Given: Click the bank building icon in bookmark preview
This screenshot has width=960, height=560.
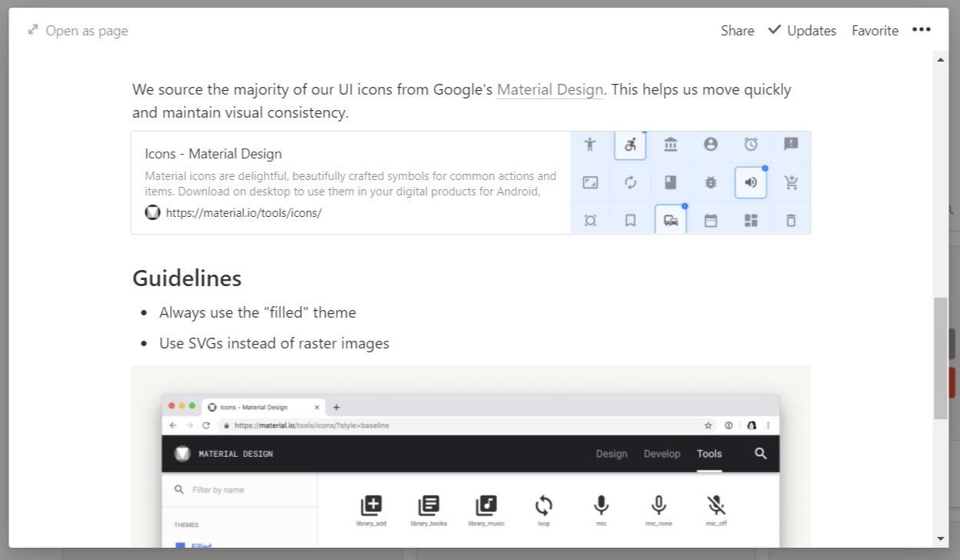Looking at the screenshot, I should tap(671, 144).
